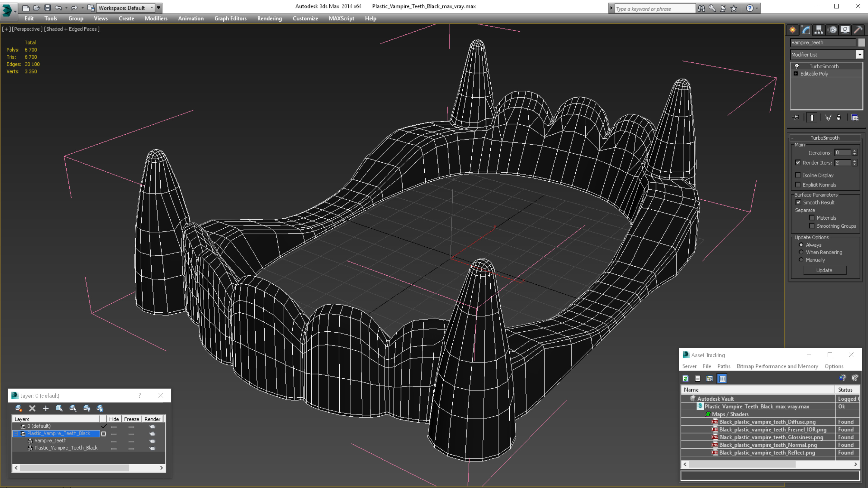Expand the Editable Poly plus sign
The image size is (868, 488).
pos(796,74)
